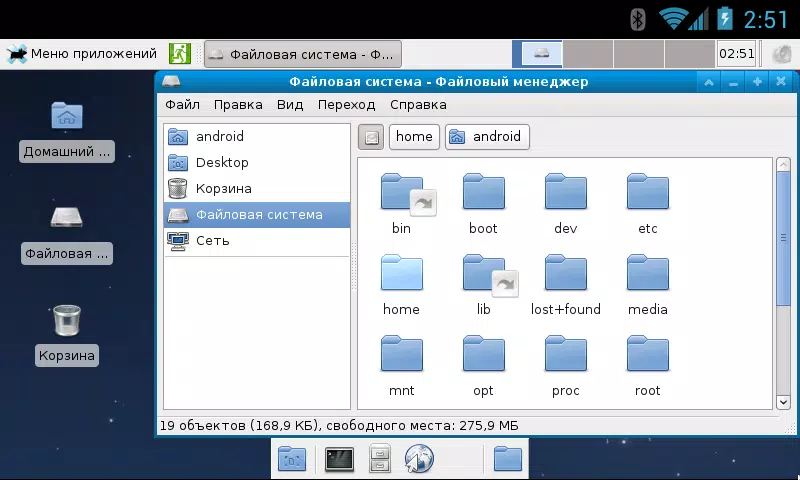Viewport: 800px width, 480px height.
Task: Click the home path button
Action: point(414,137)
